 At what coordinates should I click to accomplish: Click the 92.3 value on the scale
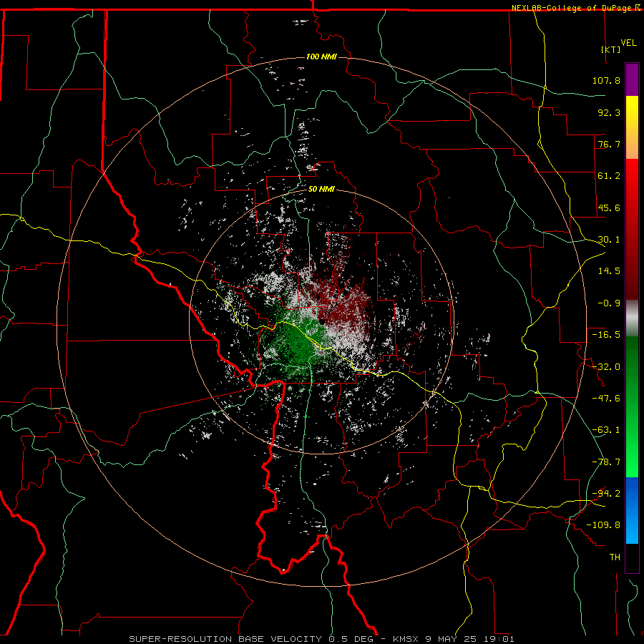609,112
